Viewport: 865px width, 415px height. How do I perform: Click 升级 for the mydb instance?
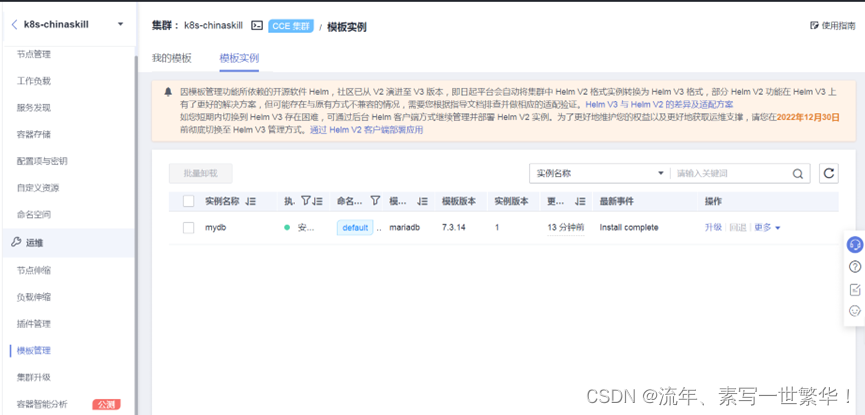713,227
